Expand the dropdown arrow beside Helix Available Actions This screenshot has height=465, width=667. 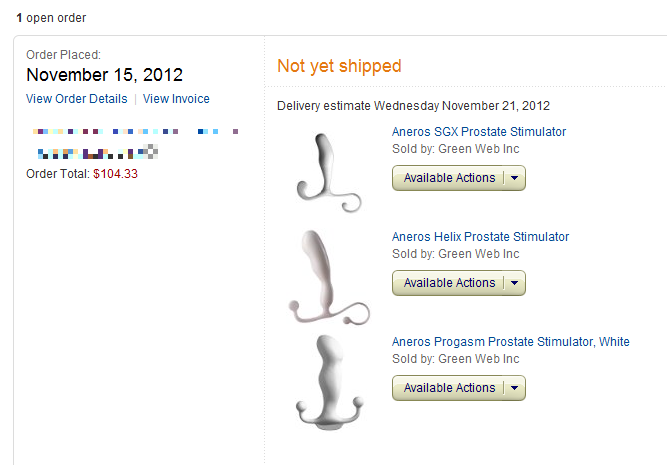515,283
